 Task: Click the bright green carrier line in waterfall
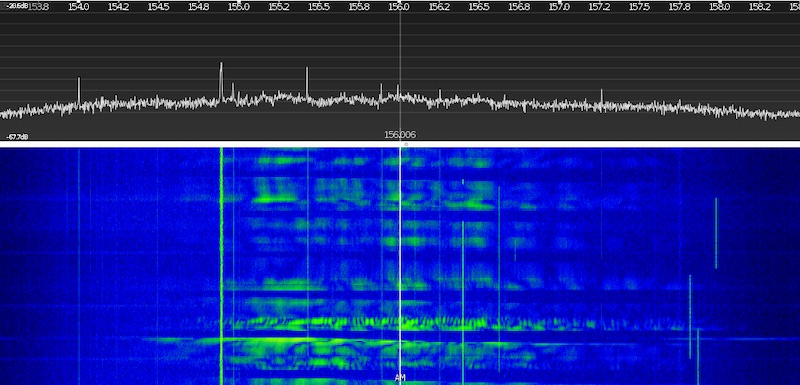point(221,265)
